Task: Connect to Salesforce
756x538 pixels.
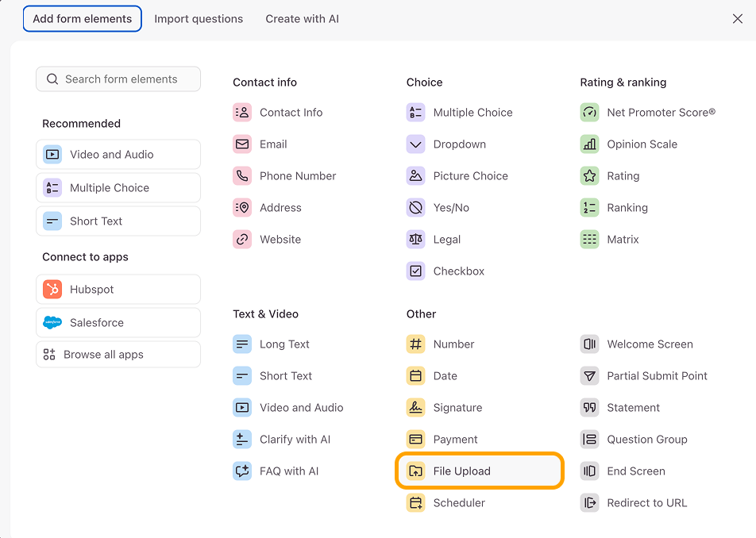Action: click(118, 323)
